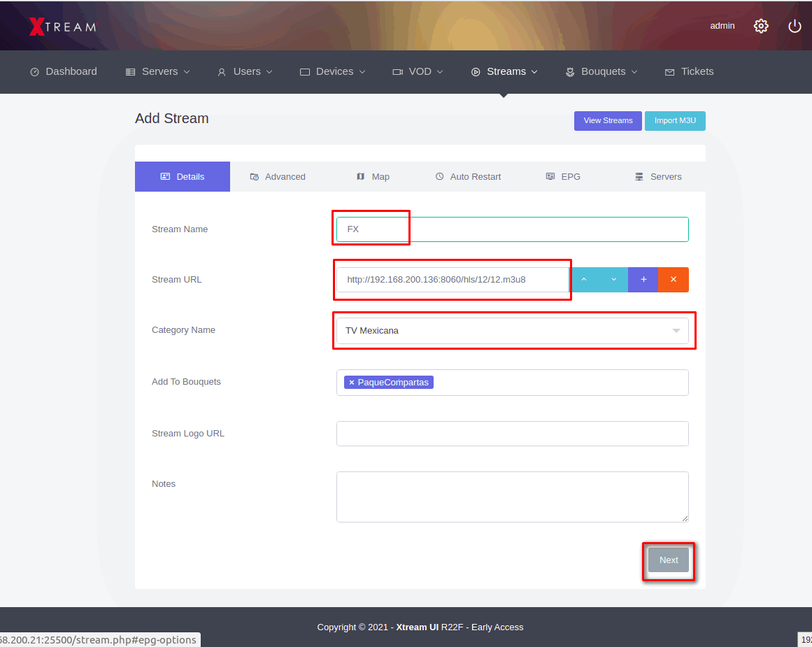Open the Category Name dropdown
The height and width of the screenshot is (647, 812).
click(512, 331)
